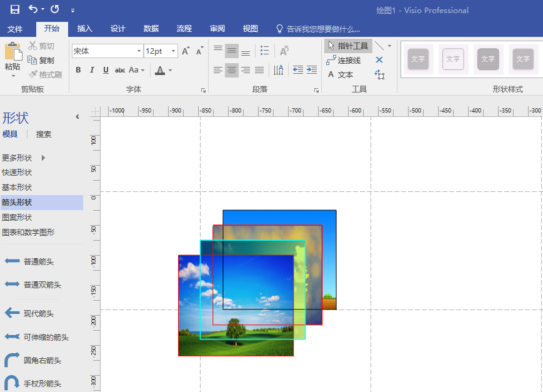Open the 字体 group dialog launcher

click(x=203, y=91)
